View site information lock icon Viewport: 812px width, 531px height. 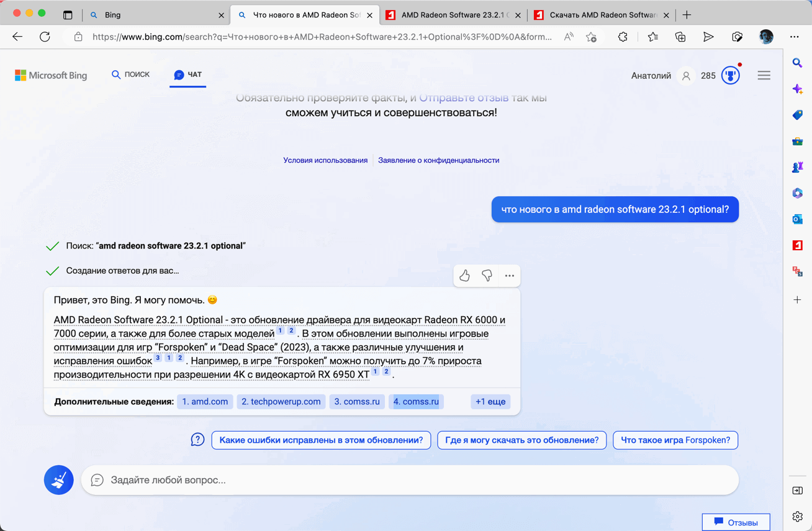[x=78, y=37]
